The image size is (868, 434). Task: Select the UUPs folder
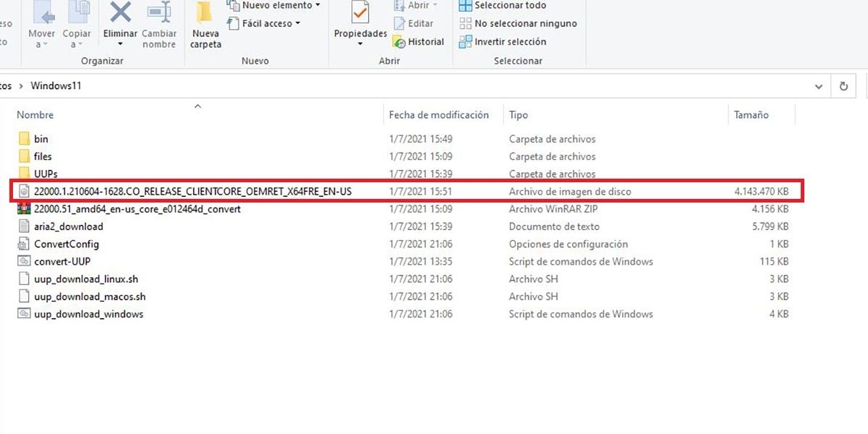(46, 174)
